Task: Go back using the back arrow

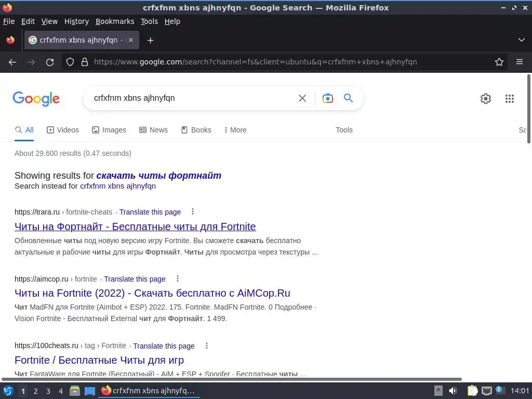Action: pos(12,62)
